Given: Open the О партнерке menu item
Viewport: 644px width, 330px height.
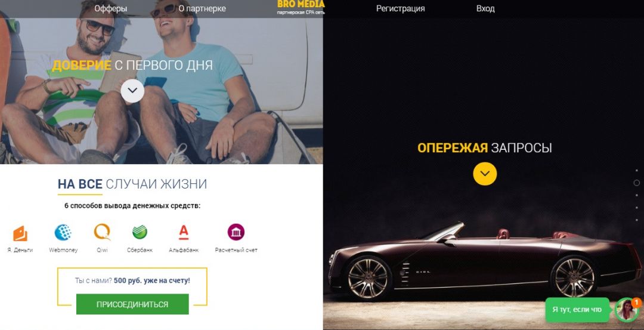Looking at the screenshot, I should 202,8.
